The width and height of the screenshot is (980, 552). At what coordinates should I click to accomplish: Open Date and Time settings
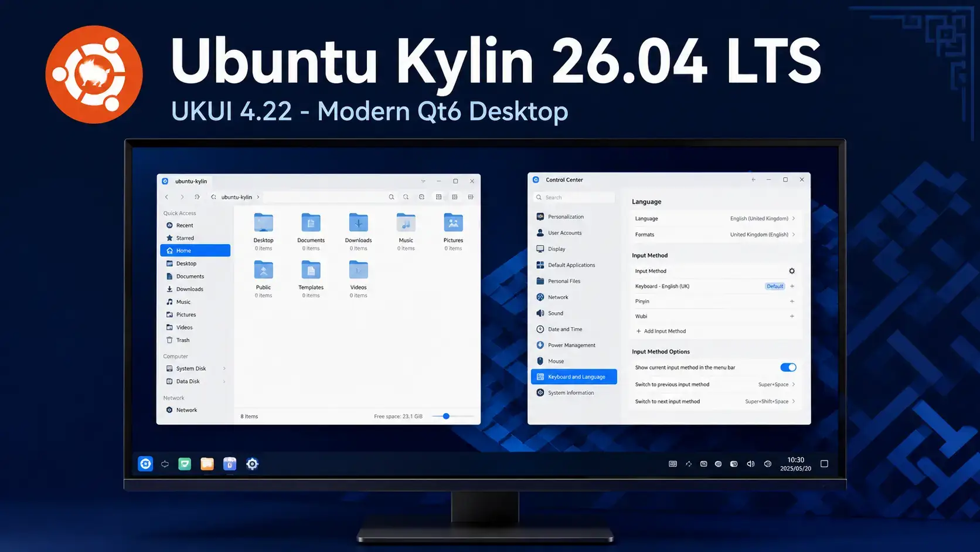click(x=574, y=329)
